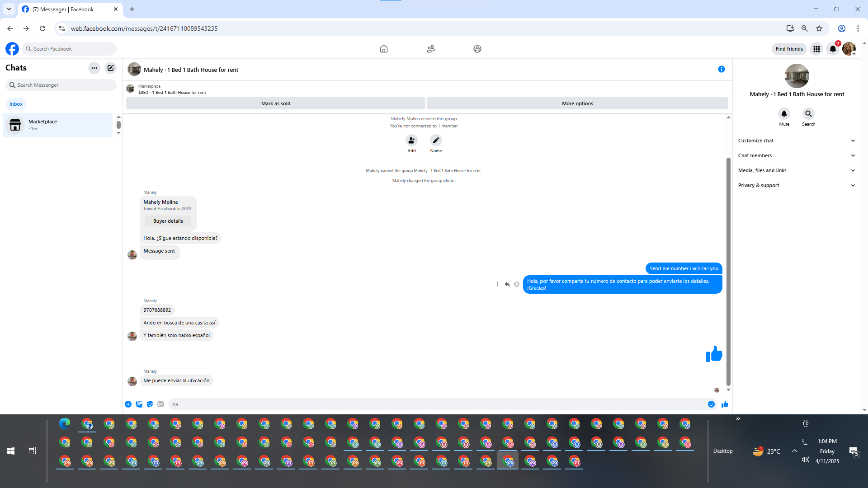Open a new browser tab
The height and width of the screenshot is (488, 868).
pyautogui.click(x=132, y=9)
